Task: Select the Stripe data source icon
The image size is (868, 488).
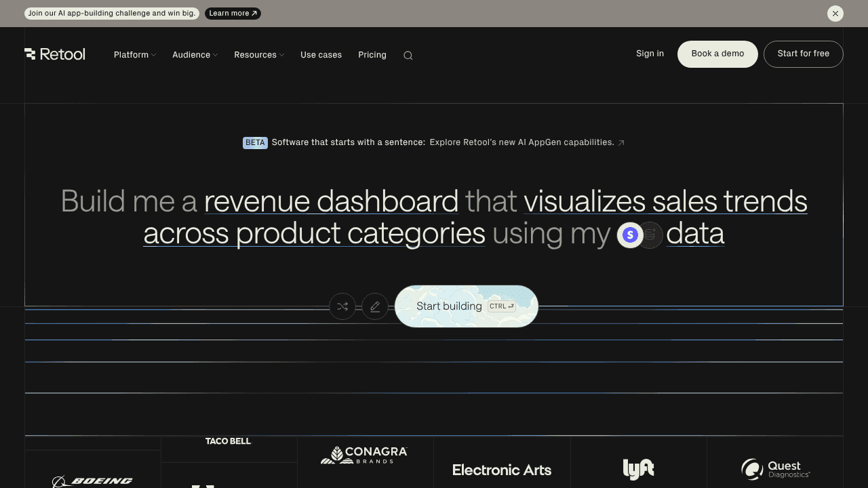Action: click(630, 235)
